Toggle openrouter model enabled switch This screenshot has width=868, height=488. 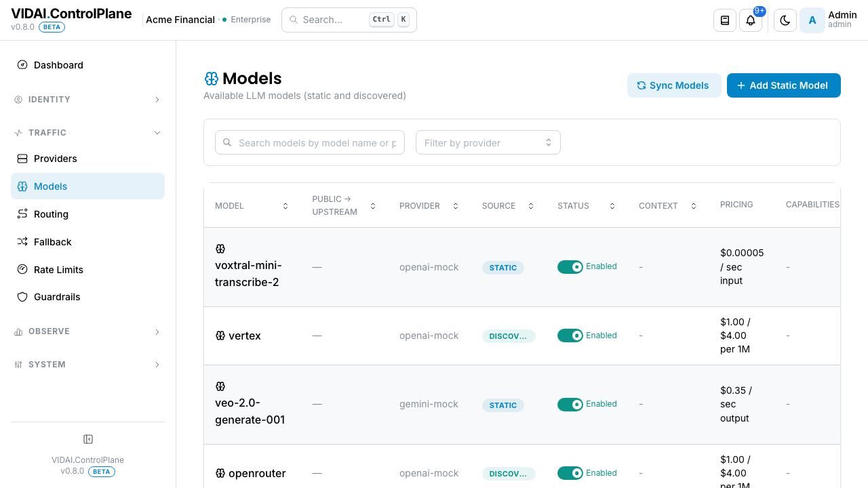[x=570, y=473]
